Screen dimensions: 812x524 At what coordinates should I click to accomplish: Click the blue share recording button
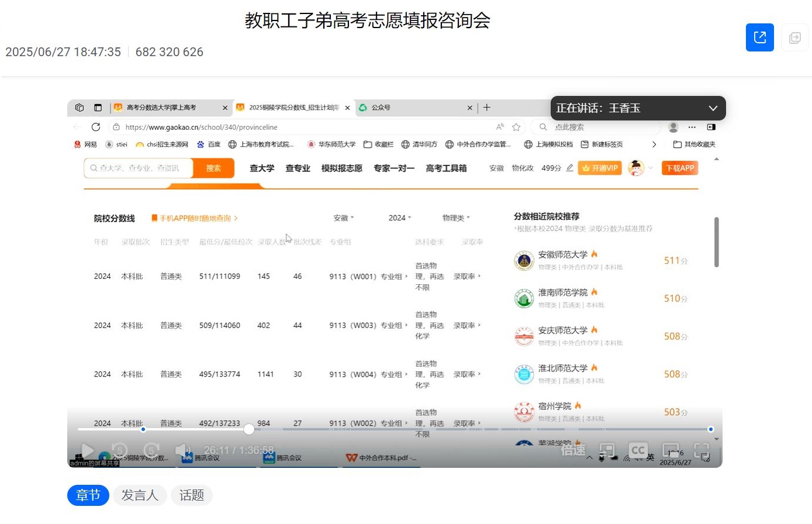tap(759, 37)
